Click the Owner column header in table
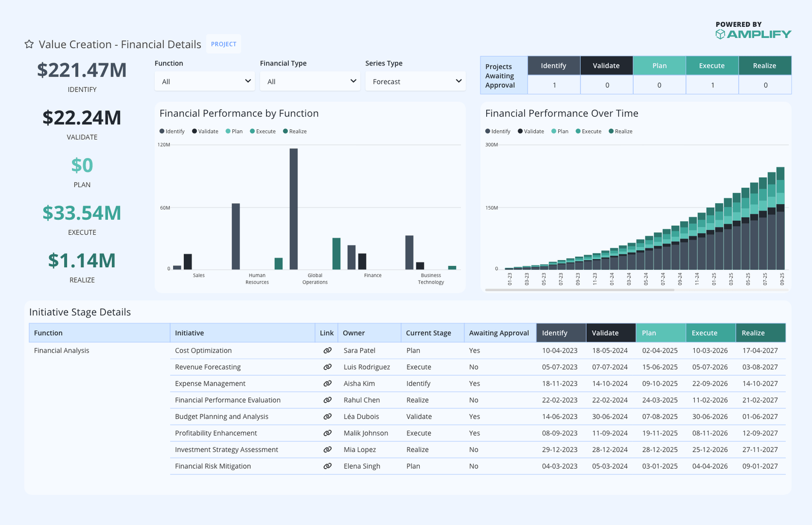 tap(354, 333)
